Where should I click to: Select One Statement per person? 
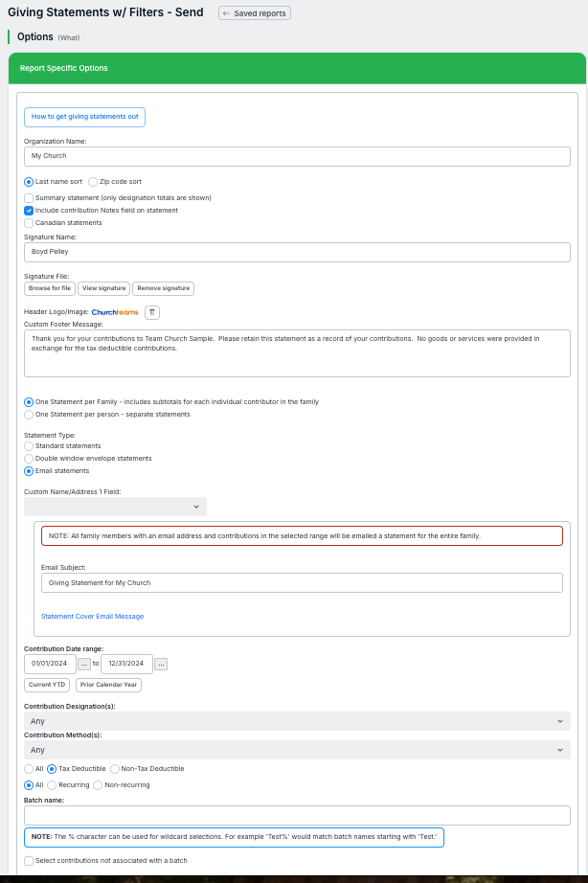pos(29,415)
